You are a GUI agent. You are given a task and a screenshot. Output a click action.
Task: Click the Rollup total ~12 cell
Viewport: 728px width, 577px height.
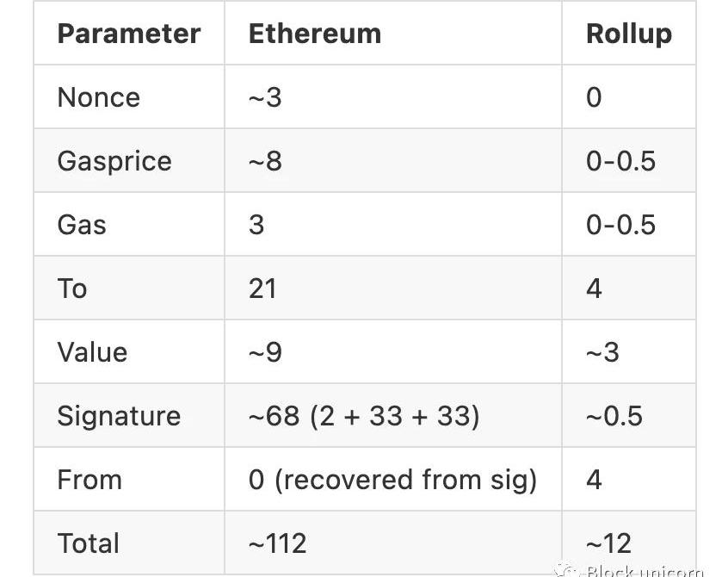tap(629, 543)
